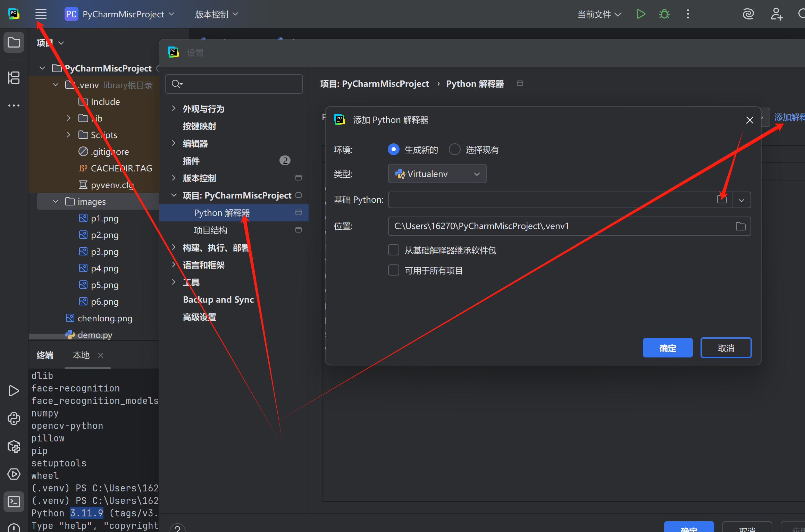Click the settings search magnifier icon
The height and width of the screenshot is (532, 805).
177,84
